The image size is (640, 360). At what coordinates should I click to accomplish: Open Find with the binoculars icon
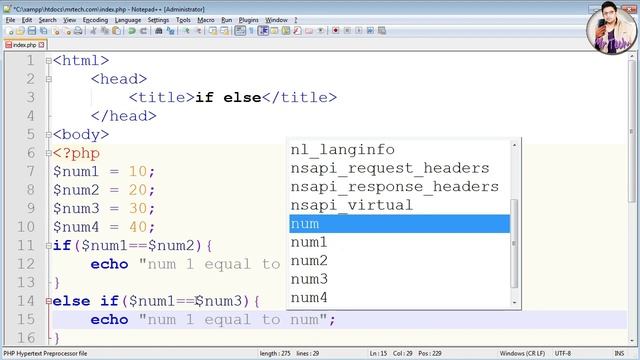tap(159, 31)
